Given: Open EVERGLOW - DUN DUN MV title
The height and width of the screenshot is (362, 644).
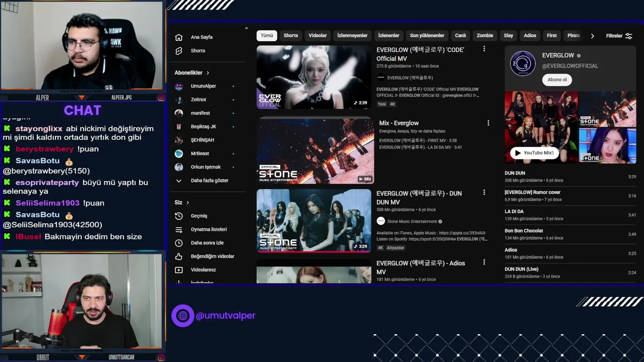Looking at the screenshot, I should (x=419, y=198).
